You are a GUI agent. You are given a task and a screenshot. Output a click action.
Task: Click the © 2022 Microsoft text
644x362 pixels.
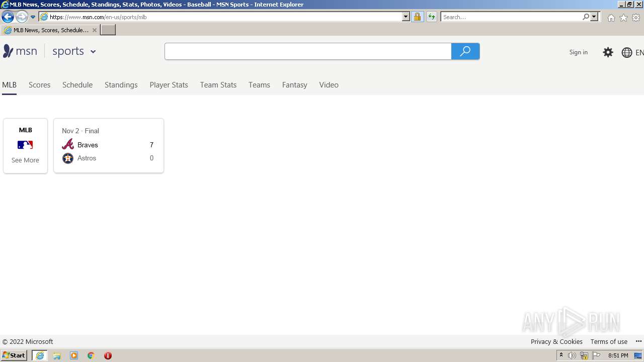click(28, 341)
